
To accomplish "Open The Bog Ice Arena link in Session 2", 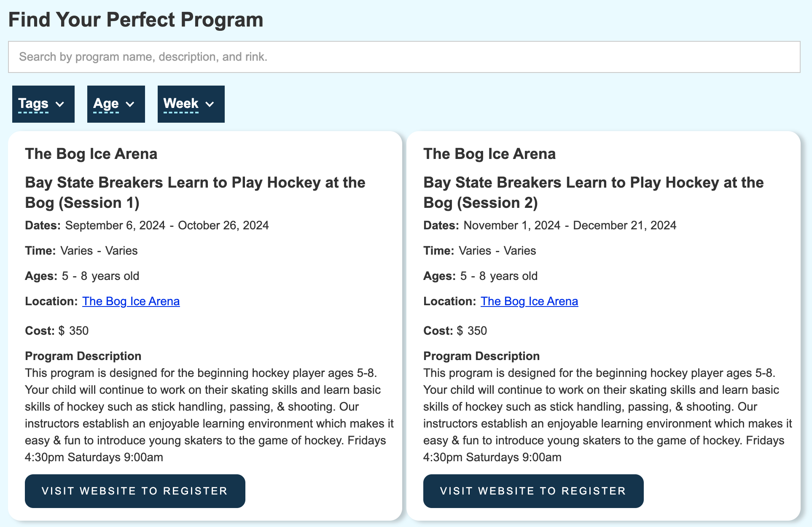I will click(x=529, y=301).
